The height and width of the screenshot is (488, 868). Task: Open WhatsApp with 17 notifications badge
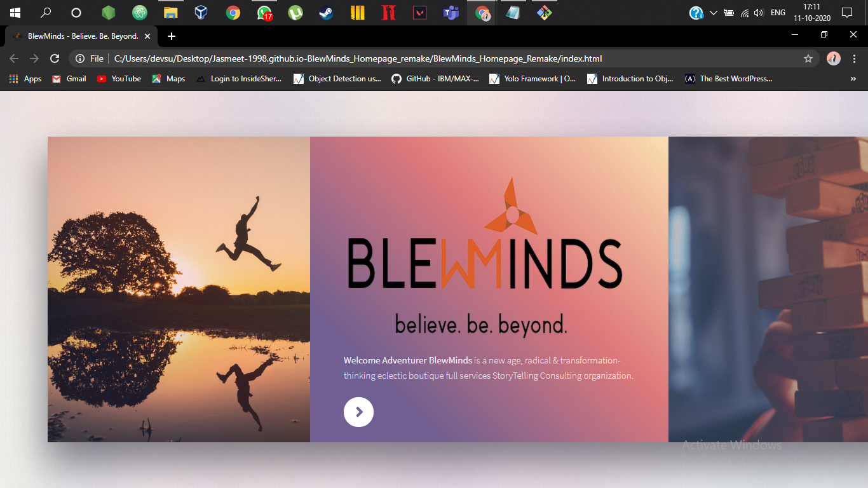click(264, 13)
